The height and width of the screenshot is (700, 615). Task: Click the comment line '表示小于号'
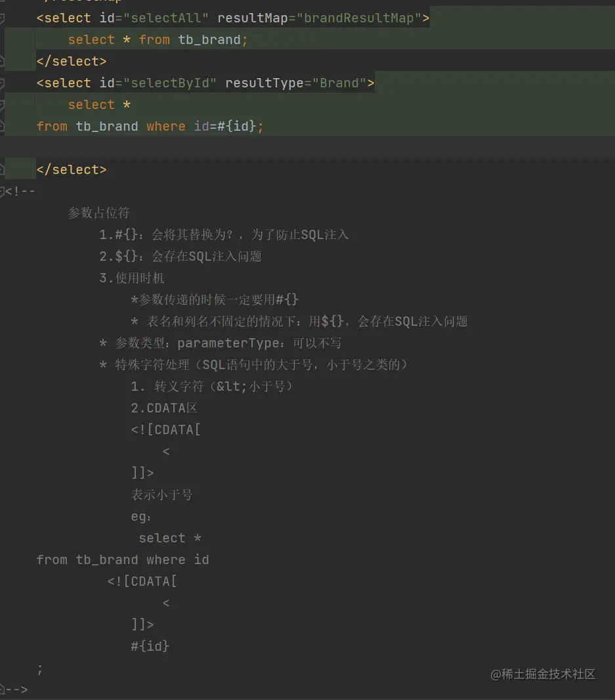(161, 494)
